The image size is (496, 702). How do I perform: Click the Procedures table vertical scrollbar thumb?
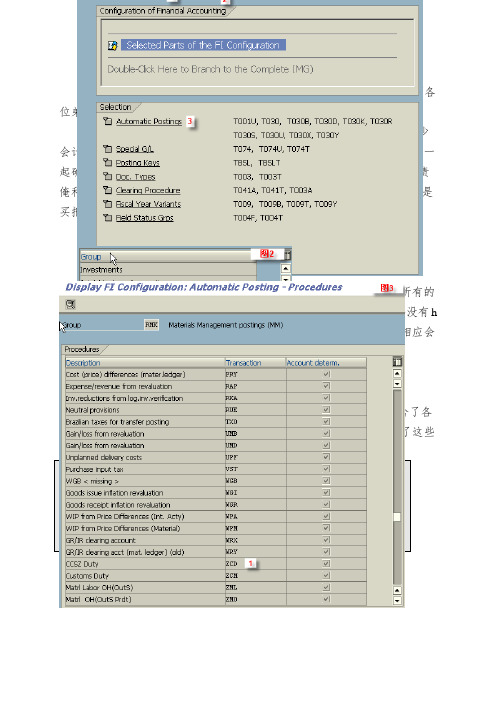397,517
